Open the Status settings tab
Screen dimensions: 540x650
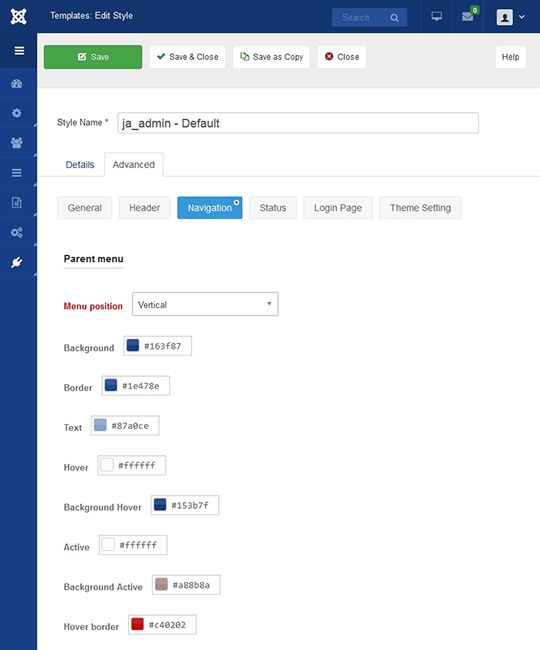tap(273, 208)
